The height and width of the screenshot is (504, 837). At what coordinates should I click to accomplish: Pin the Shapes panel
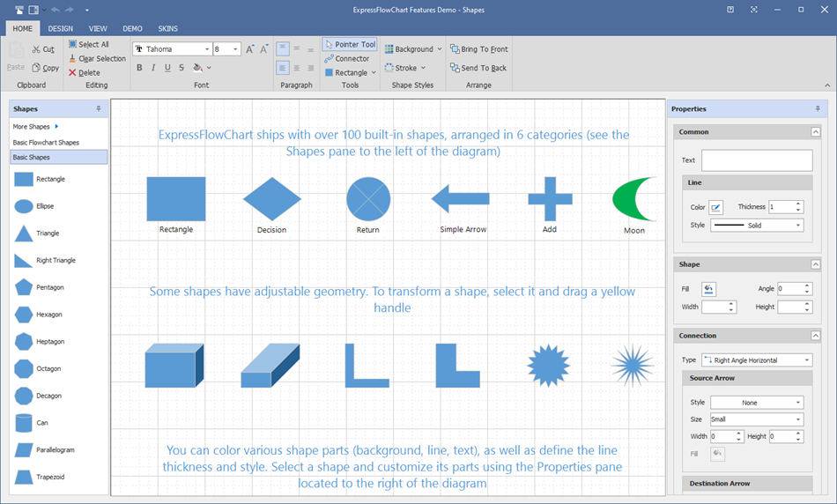(99, 109)
